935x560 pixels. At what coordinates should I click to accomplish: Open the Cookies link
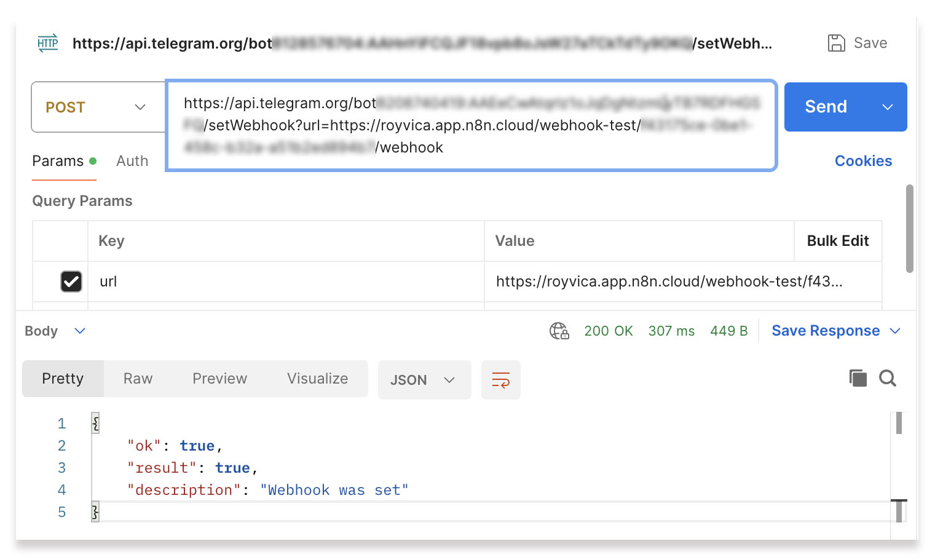pyautogui.click(x=862, y=161)
